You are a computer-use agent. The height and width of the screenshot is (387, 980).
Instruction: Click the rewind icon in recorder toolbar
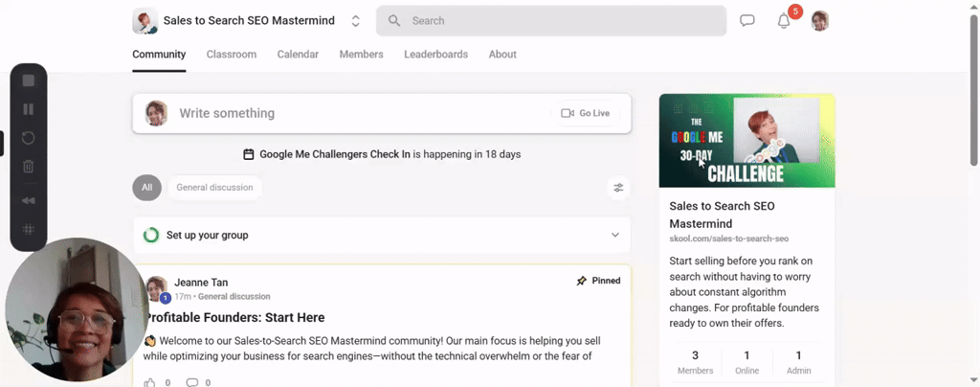[x=28, y=201]
